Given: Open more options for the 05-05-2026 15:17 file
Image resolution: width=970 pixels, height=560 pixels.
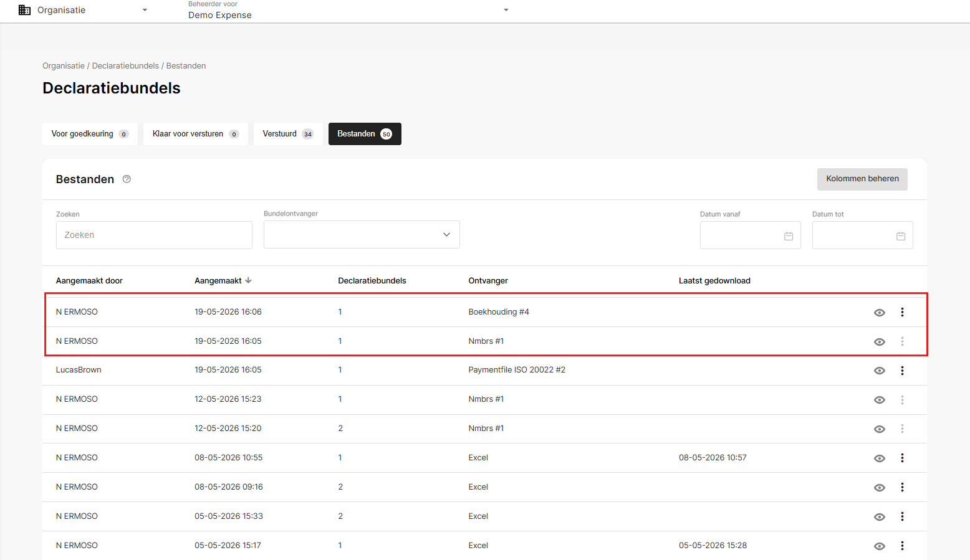Looking at the screenshot, I should tap(902, 546).
